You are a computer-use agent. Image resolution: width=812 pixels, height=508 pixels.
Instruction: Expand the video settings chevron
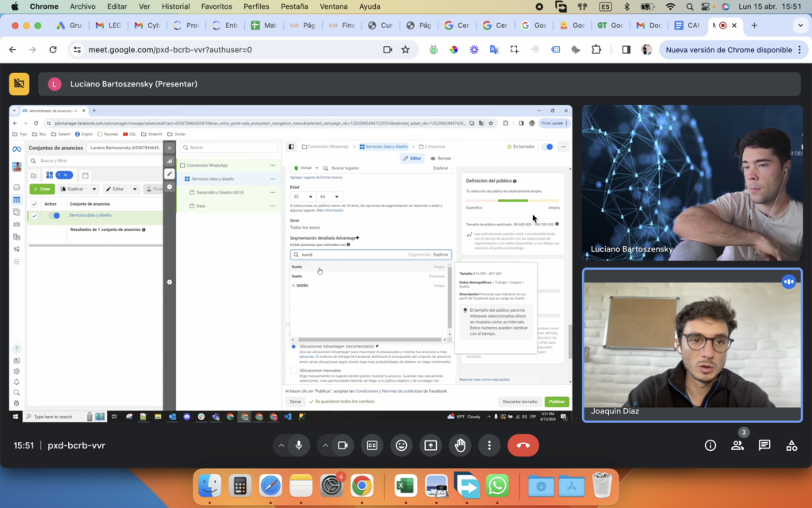pyautogui.click(x=325, y=445)
